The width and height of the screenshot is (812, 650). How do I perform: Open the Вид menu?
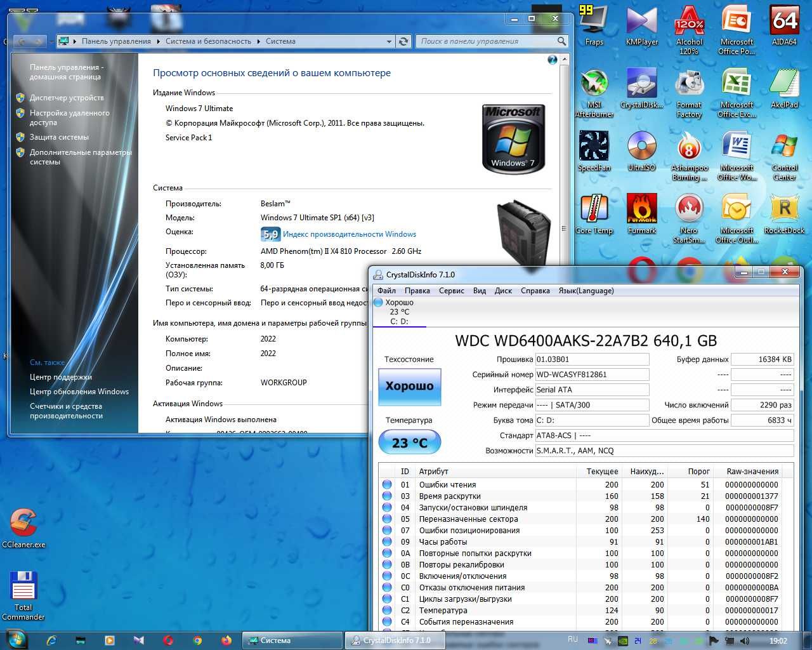(480, 291)
